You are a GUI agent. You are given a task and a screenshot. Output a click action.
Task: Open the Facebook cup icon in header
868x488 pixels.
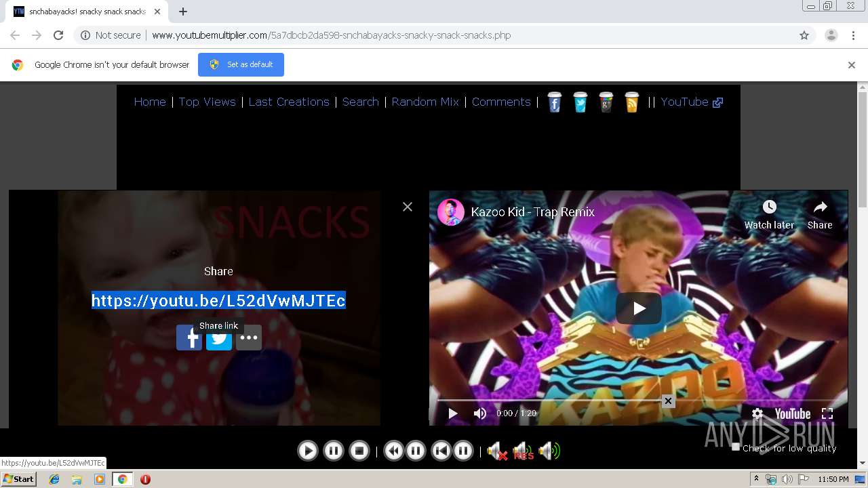(555, 102)
